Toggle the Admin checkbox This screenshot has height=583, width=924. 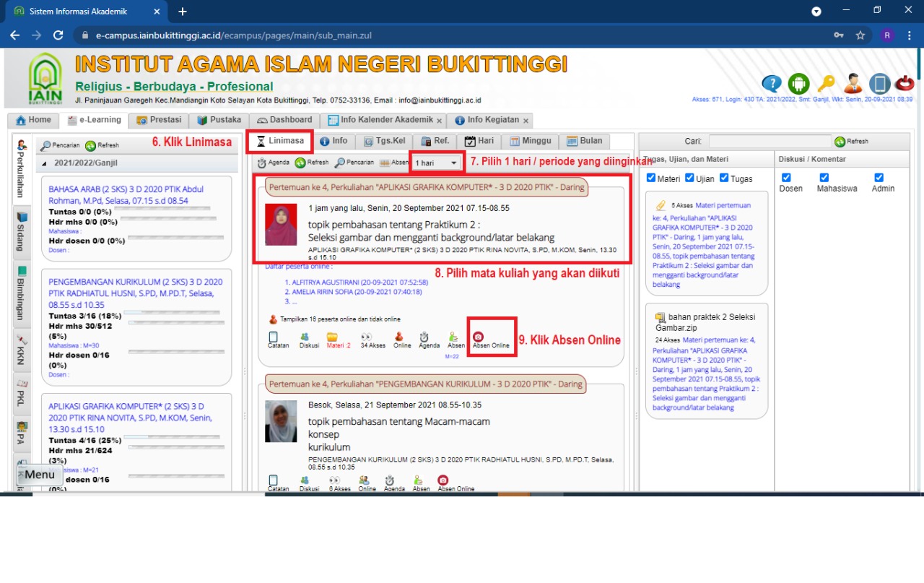[879, 178]
